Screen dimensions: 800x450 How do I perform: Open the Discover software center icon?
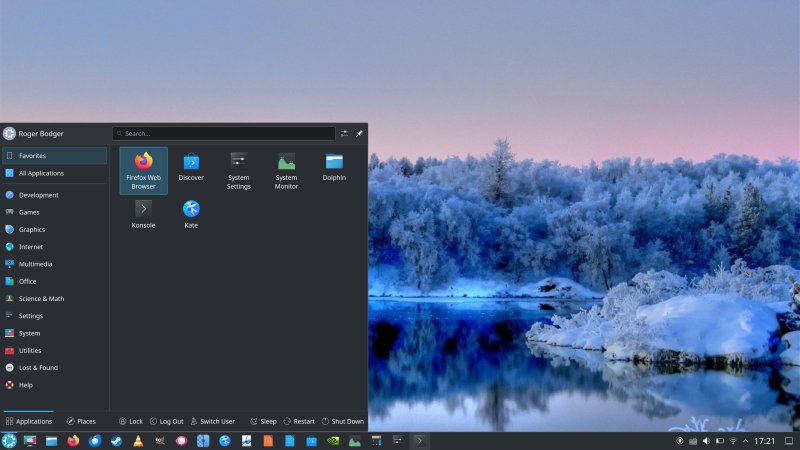[191, 166]
